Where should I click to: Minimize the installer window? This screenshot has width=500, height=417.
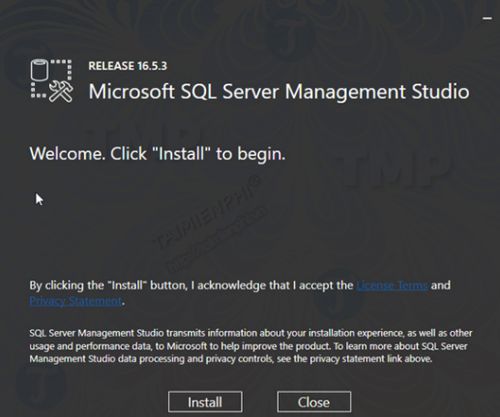(x=487, y=18)
